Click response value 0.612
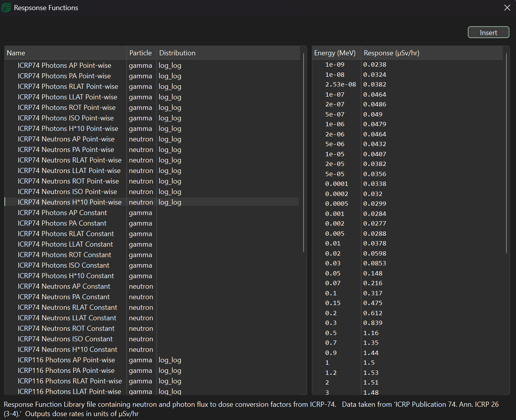Screen dimensions: 516x420 pos(373,313)
